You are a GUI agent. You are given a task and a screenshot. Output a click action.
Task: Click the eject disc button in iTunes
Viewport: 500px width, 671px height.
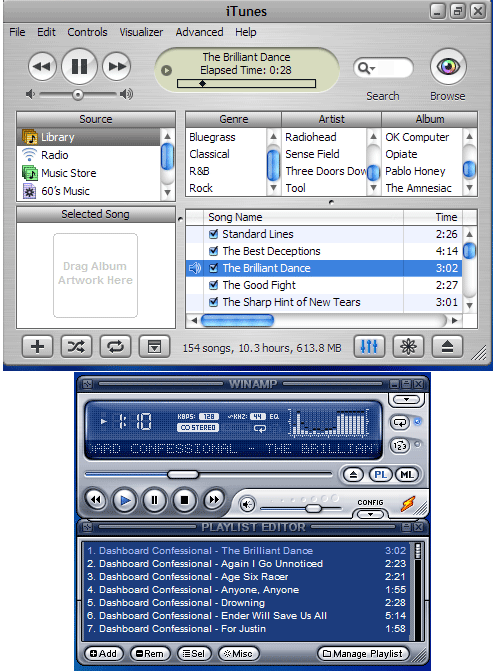click(x=447, y=347)
